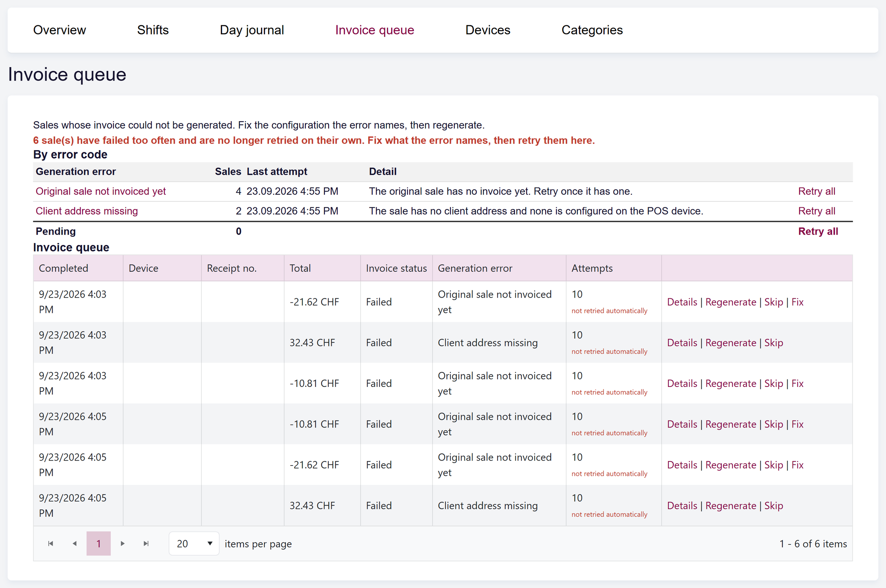Screen dimensions: 886x588
Task: Open the Day journal tab
Action: tap(252, 30)
